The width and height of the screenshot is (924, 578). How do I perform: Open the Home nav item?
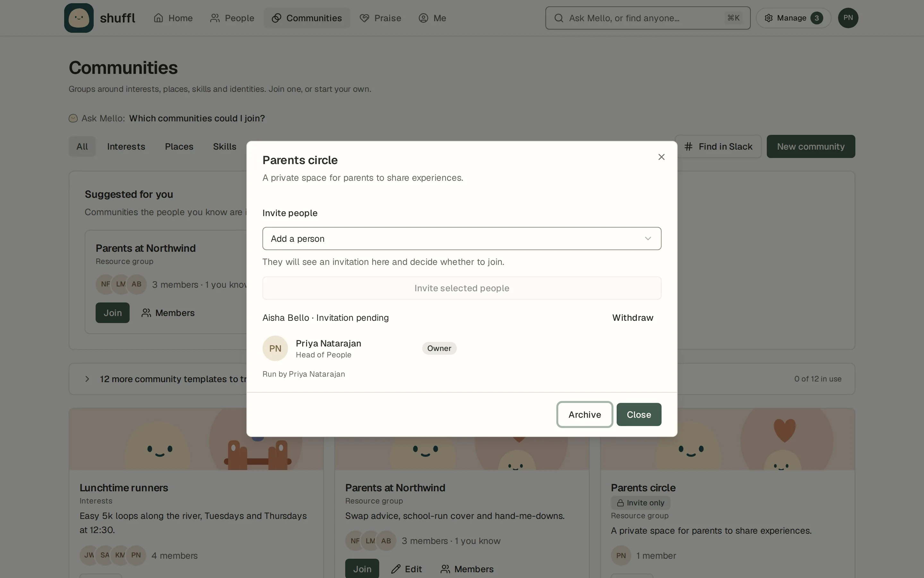(x=173, y=18)
